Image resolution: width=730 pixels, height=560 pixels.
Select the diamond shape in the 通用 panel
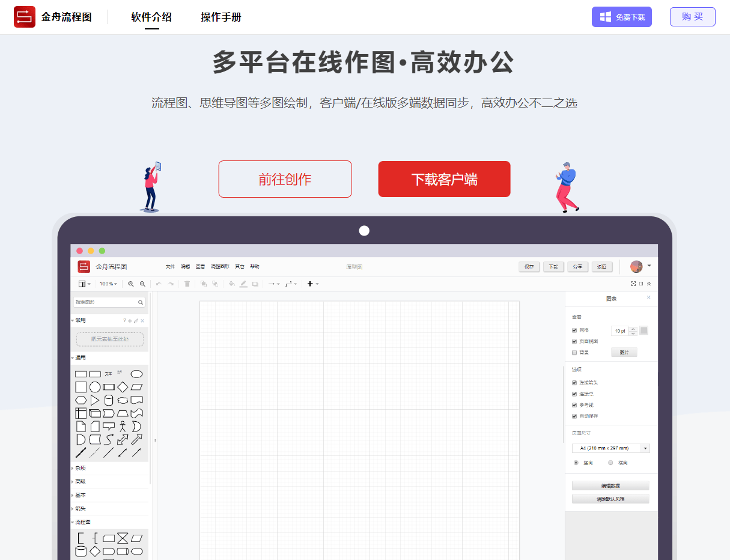pyautogui.click(x=123, y=387)
